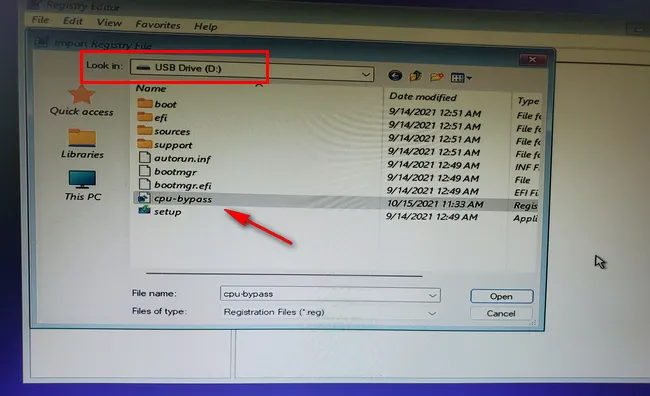Screen dimensions: 650x396
Task: Click the 10/15/2021 11:33 AM date cell
Action: tap(435, 204)
